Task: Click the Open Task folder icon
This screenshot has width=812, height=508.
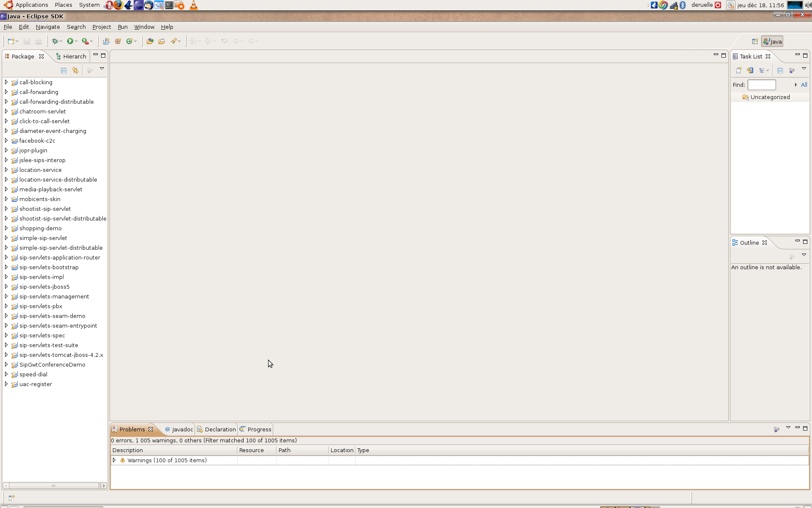Action: point(162,41)
